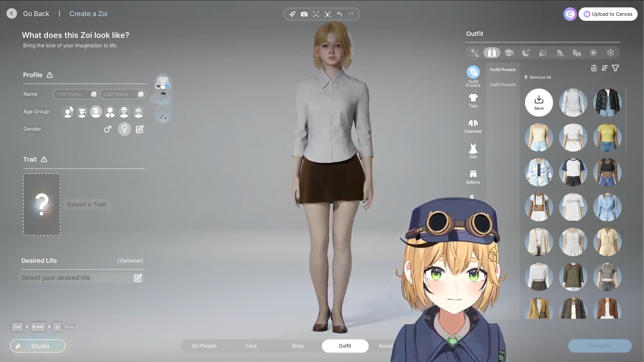Open the outfit filter options

[x=615, y=68]
